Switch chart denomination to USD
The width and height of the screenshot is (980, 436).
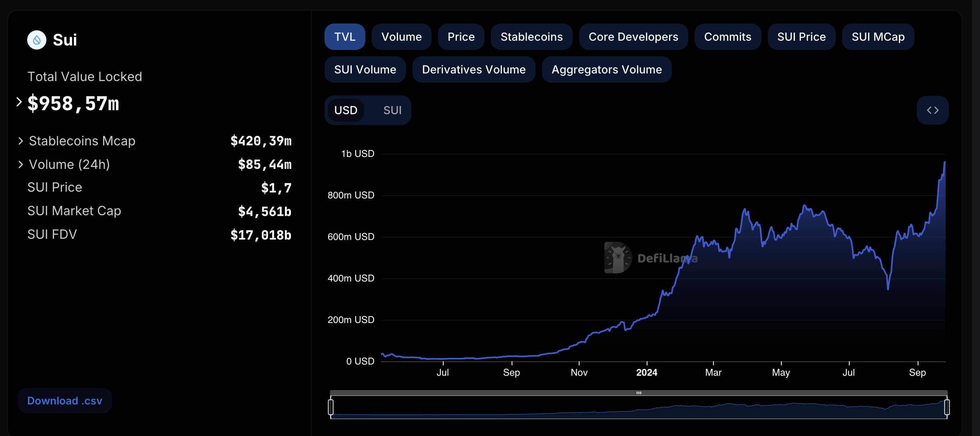346,110
